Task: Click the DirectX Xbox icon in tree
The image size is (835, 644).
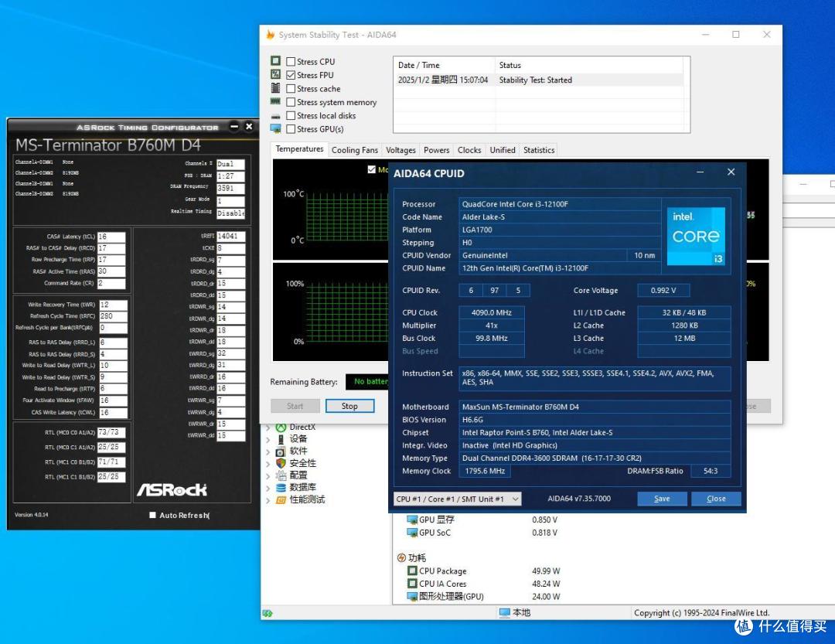Action: click(281, 427)
